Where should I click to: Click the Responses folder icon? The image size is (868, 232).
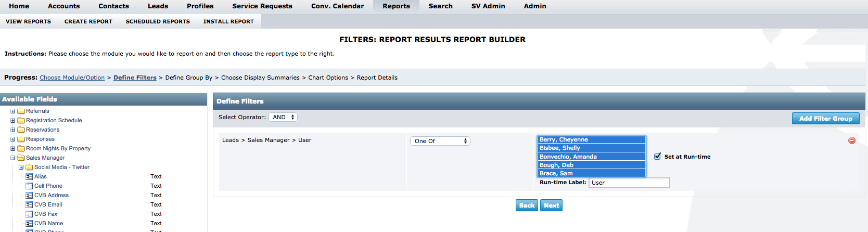tap(21, 139)
